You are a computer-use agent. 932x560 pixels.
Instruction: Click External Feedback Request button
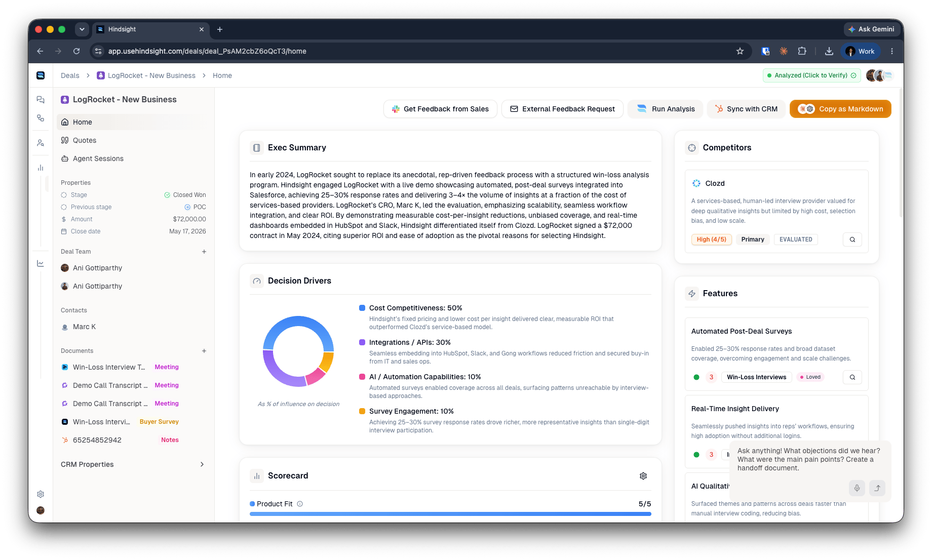(562, 109)
